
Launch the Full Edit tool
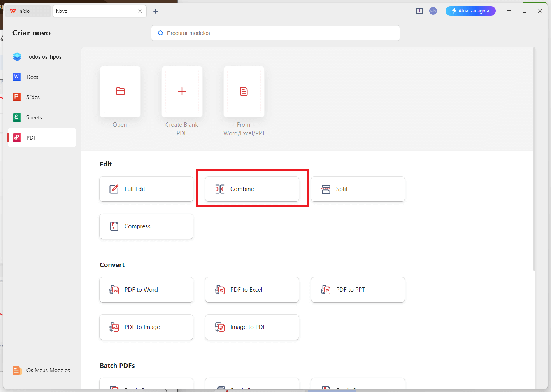coord(146,189)
